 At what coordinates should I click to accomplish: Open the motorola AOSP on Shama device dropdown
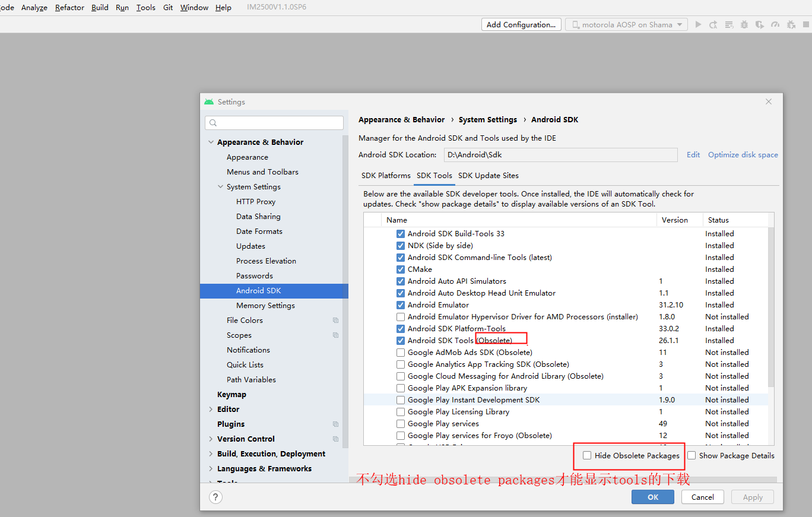pyautogui.click(x=626, y=24)
